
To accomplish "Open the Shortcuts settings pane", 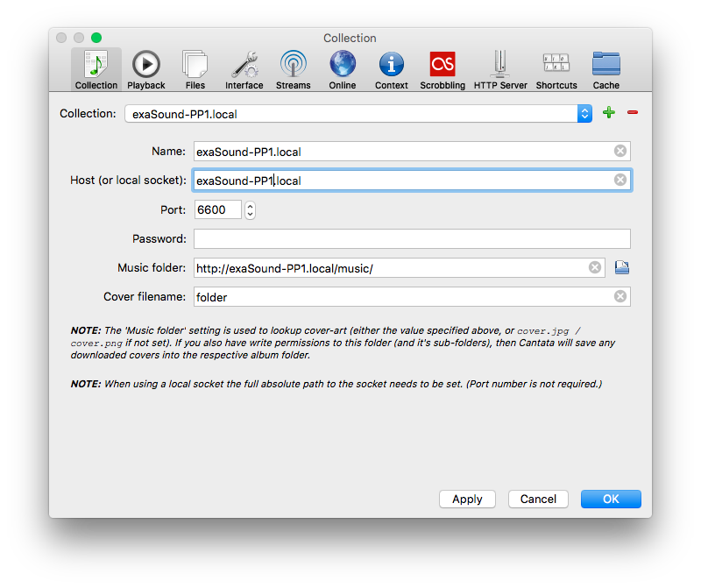I will (556, 70).
